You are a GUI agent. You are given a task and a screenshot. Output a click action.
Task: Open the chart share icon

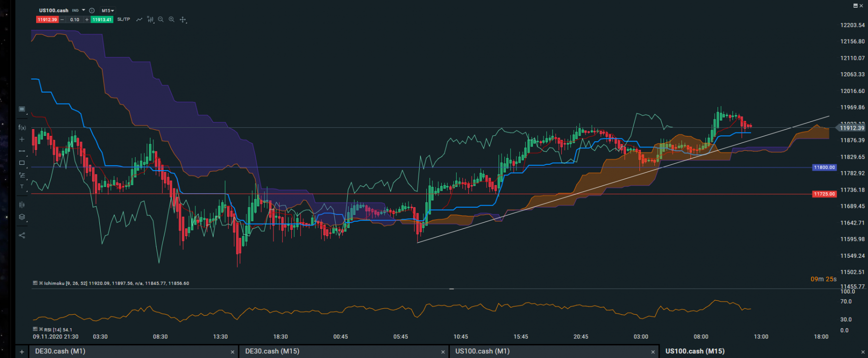(x=22, y=236)
